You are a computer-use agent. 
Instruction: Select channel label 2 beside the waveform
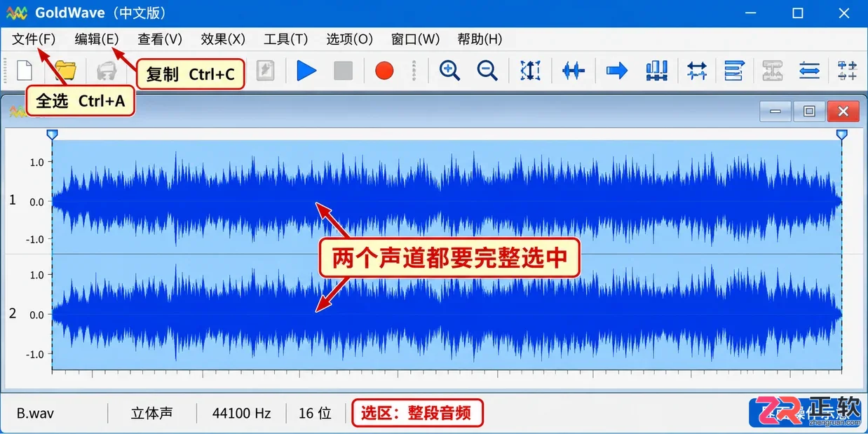click(x=13, y=313)
